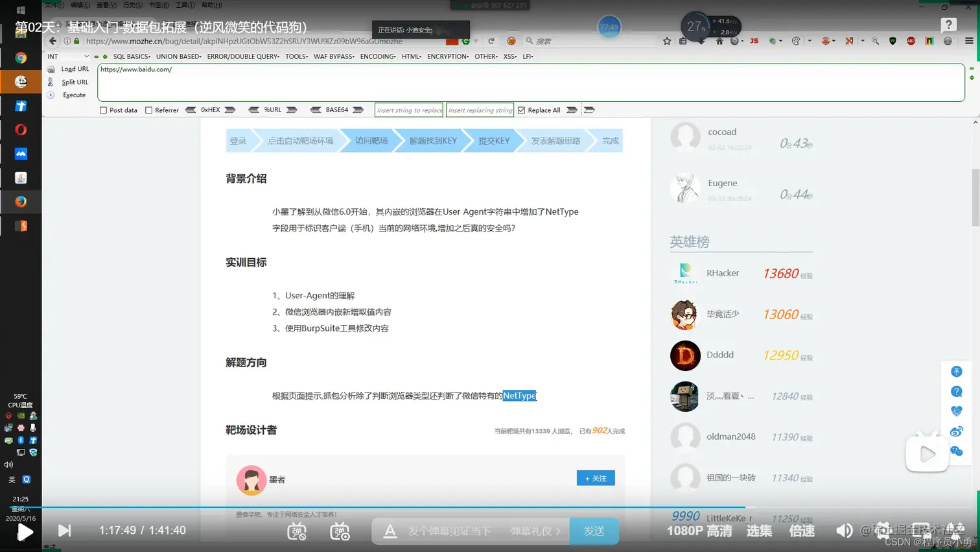The image size is (980, 552).
Task: Expand the SQL BASICS menu
Action: pyautogui.click(x=132, y=56)
